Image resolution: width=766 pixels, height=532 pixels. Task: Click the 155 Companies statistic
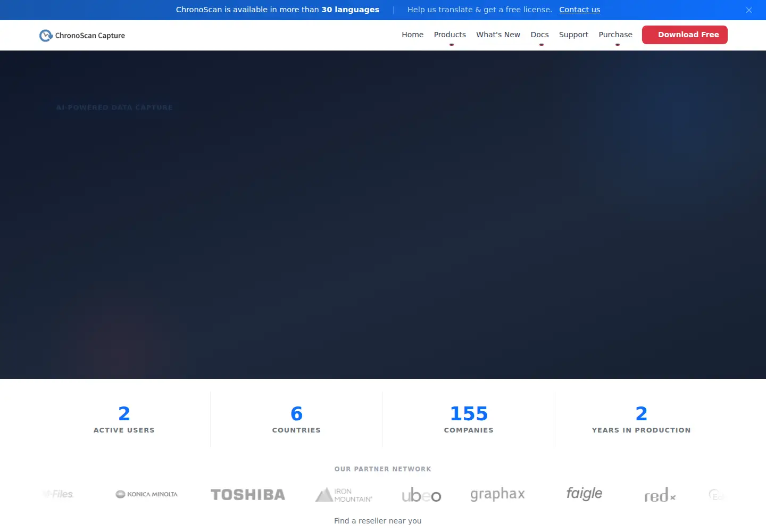(469, 419)
